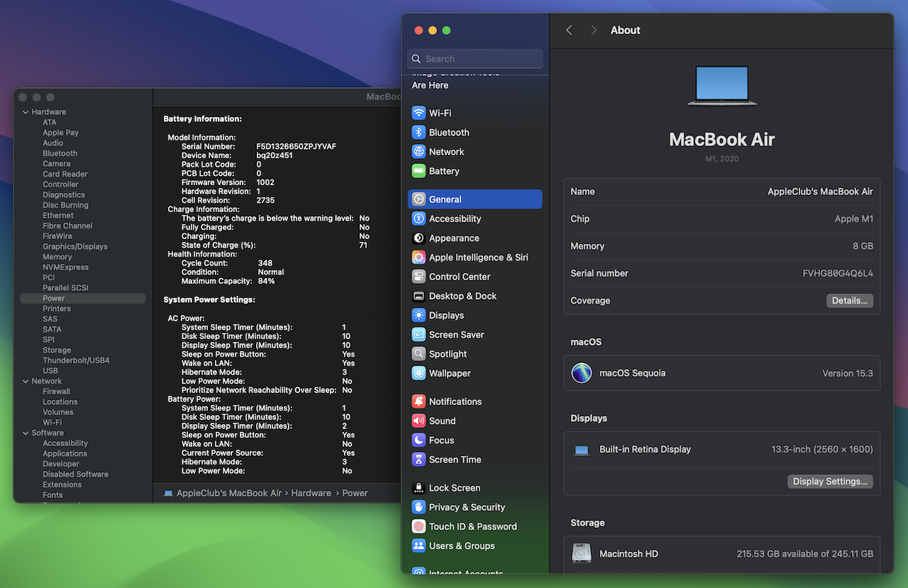Image resolution: width=908 pixels, height=588 pixels.
Task: Select the Focus moon icon
Action: [419, 440]
